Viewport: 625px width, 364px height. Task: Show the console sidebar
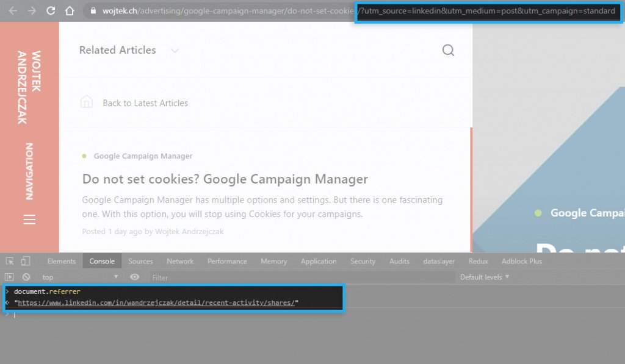9,277
